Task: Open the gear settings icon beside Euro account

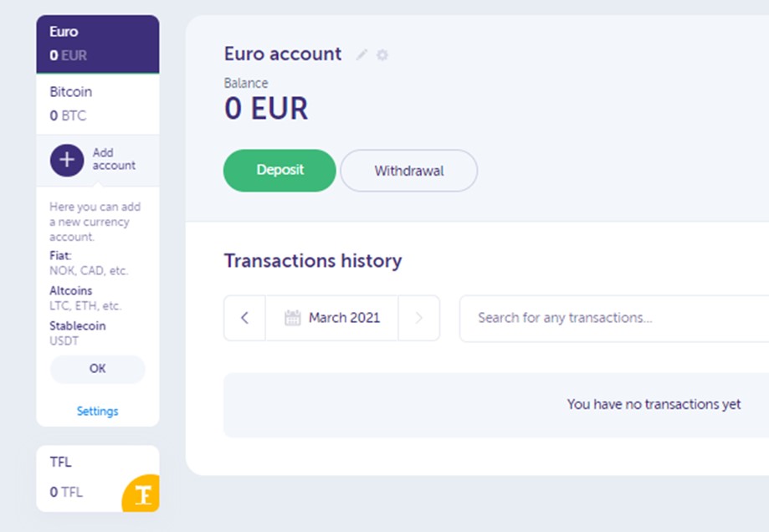Action: 382,54
